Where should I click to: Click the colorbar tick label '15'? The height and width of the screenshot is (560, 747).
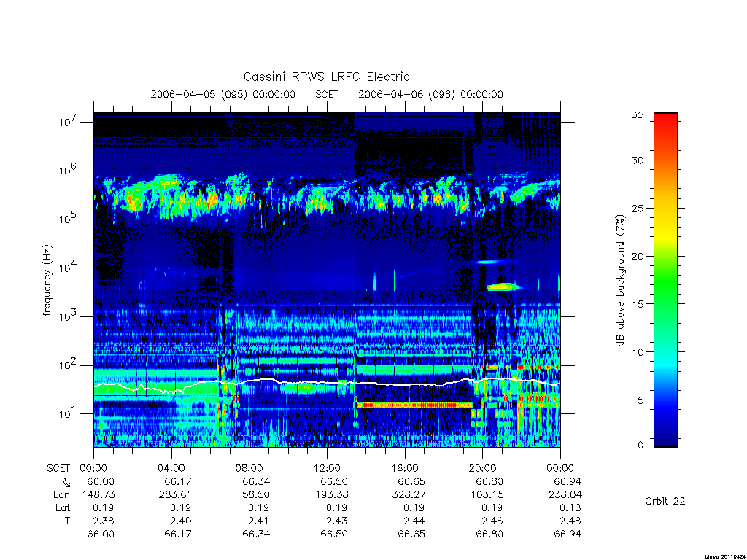(x=638, y=304)
